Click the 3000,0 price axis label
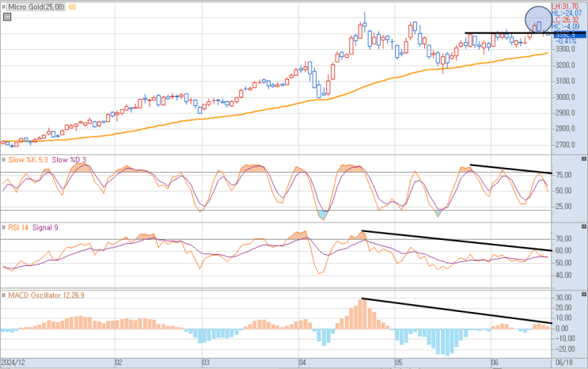588x369 pixels. (x=565, y=97)
